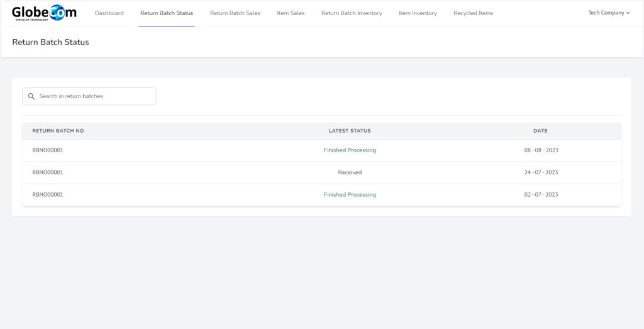Select the Return Batch Status navigation tab
This screenshot has height=329, width=644.
167,13
